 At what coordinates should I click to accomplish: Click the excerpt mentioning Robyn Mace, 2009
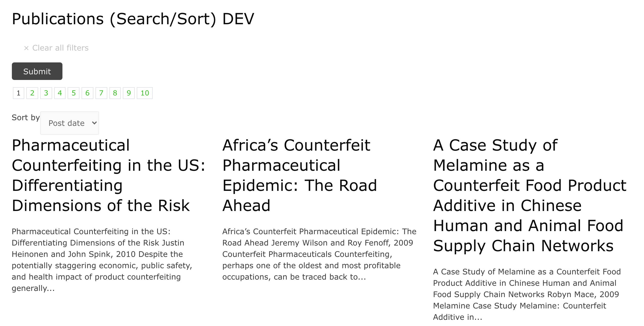coord(527,294)
